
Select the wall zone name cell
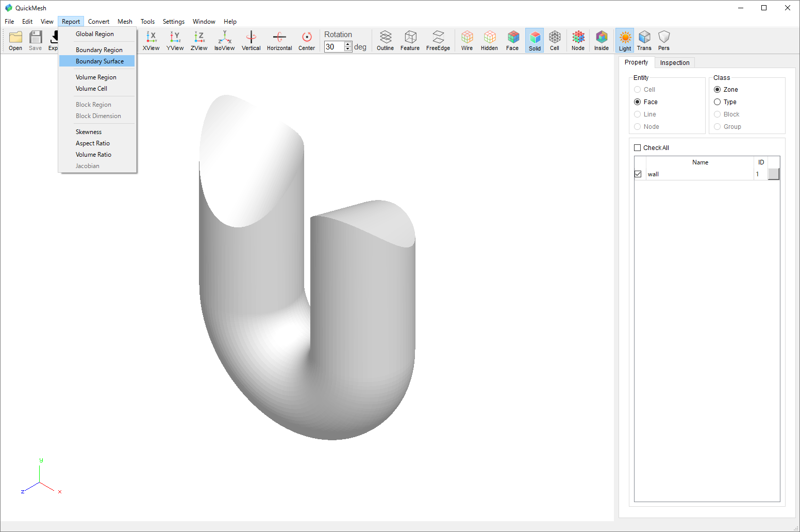700,174
